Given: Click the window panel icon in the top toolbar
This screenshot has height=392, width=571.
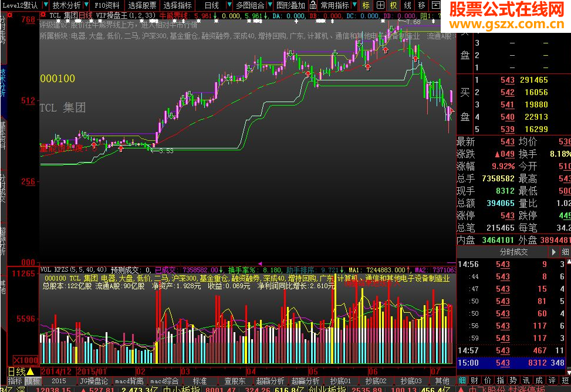Looking at the screenshot, I should (x=435, y=5).
